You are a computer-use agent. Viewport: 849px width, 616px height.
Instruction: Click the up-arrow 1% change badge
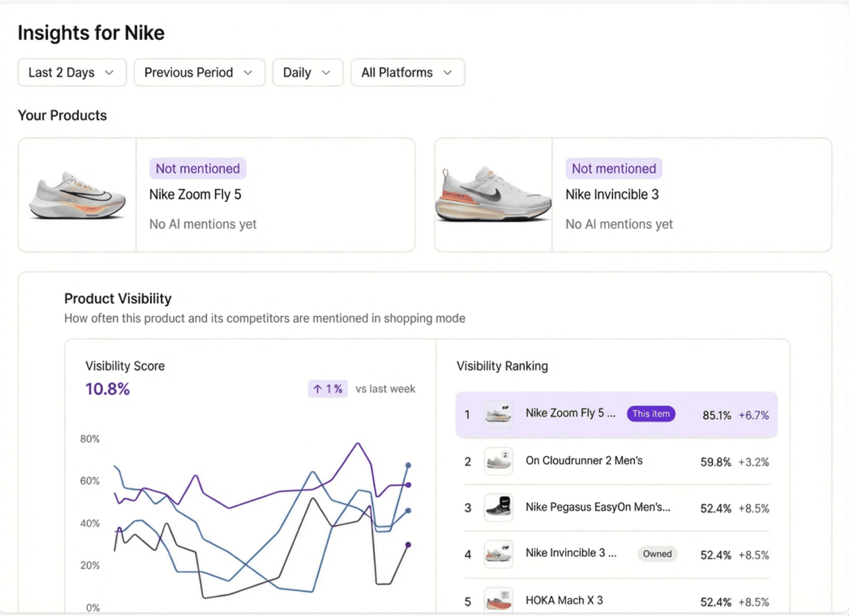327,389
